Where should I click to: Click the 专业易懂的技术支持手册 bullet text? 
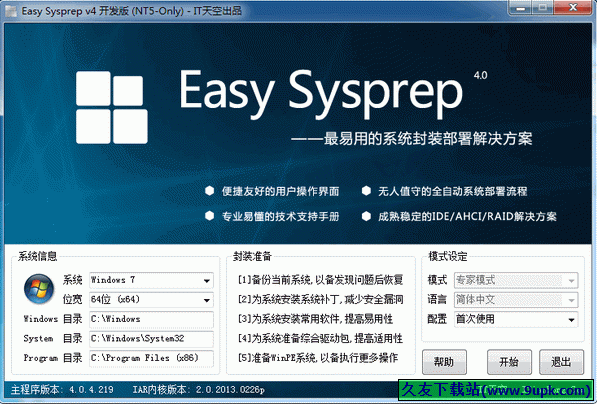280,217
